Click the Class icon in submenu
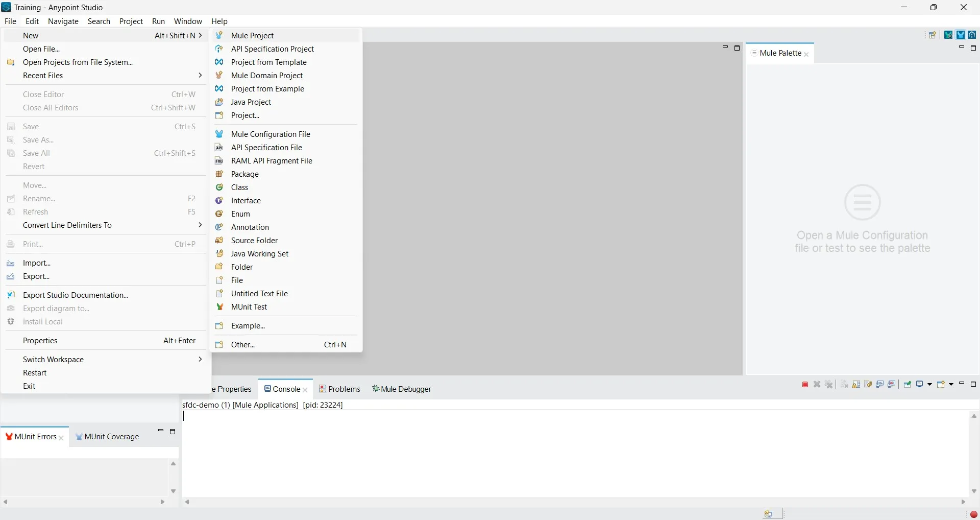980x520 pixels. [219, 187]
